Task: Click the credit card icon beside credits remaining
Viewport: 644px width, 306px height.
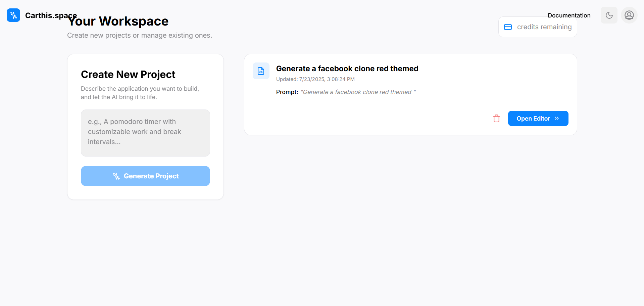Action: (508, 27)
